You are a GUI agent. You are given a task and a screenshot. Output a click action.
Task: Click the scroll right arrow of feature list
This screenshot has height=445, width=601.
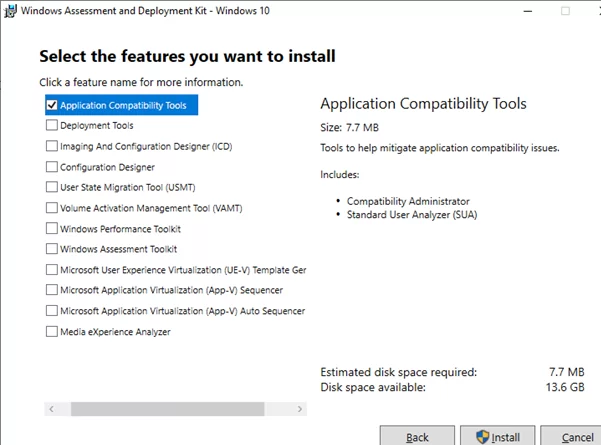tap(300, 409)
